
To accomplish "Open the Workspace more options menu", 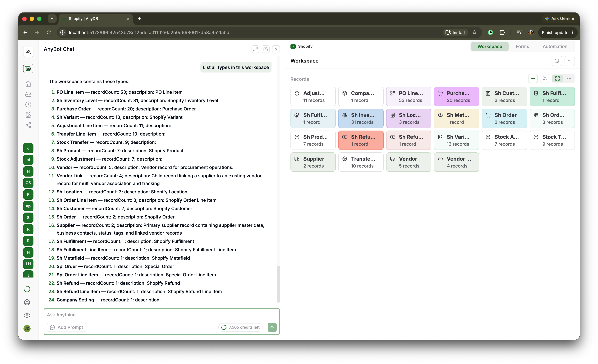I will pyautogui.click(x=570, y=61).
